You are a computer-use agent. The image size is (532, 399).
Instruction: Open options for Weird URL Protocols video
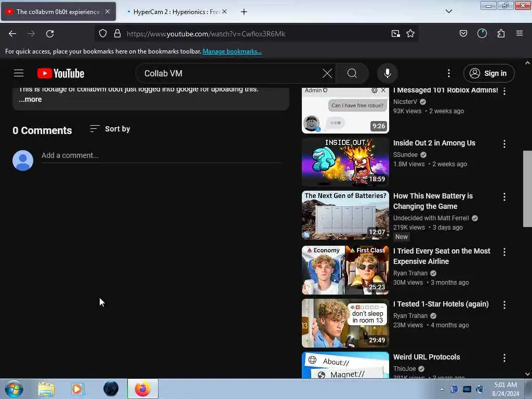[504, 357]
